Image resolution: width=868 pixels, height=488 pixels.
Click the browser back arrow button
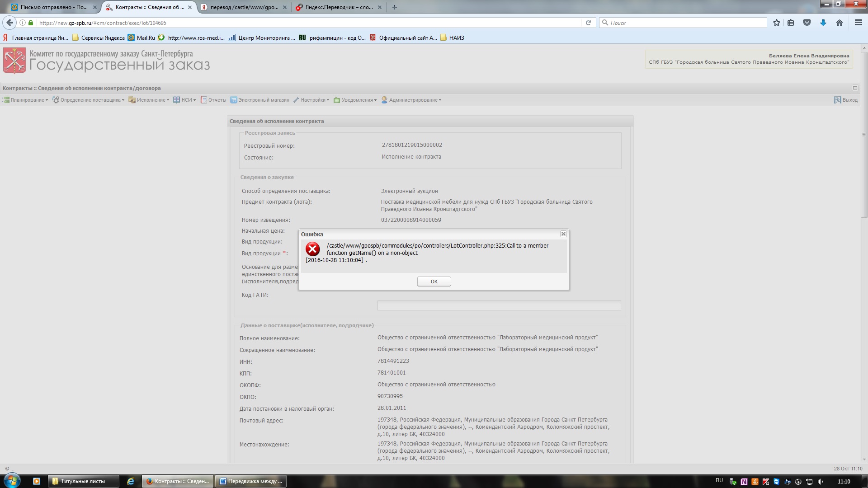point(9,23)
